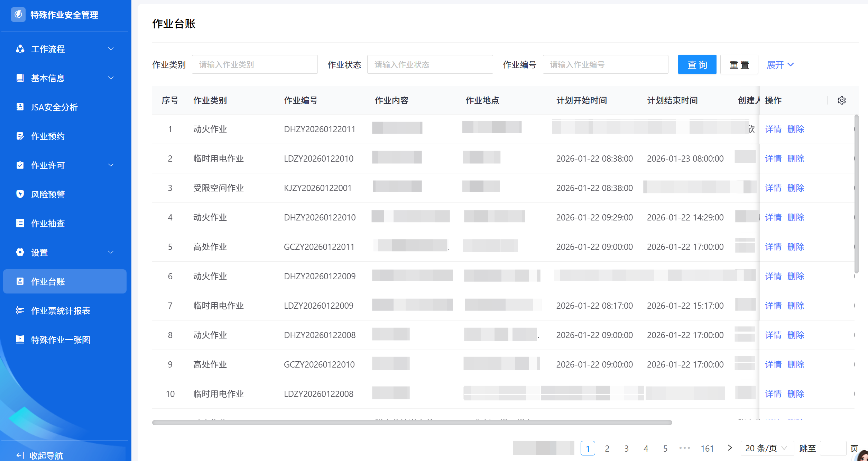Click the 作业编号 input field
This screenshot has height=461, width=868.
605,65
